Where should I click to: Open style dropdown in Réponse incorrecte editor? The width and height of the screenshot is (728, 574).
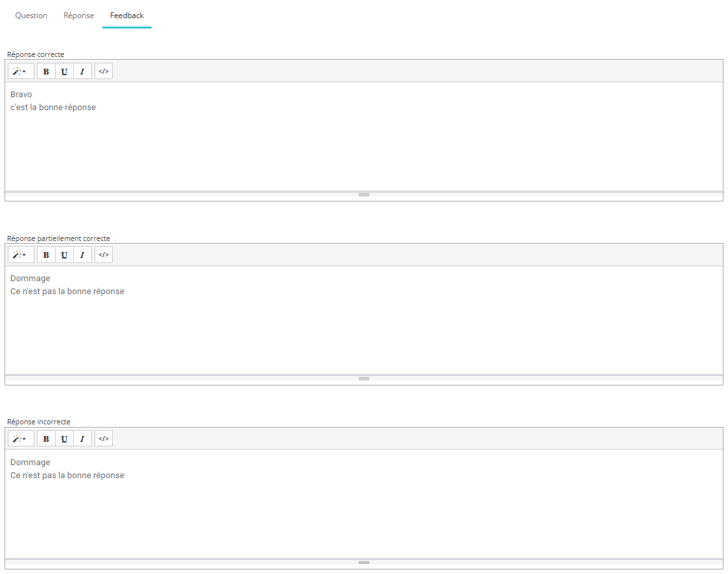click(x=21, y=439)
